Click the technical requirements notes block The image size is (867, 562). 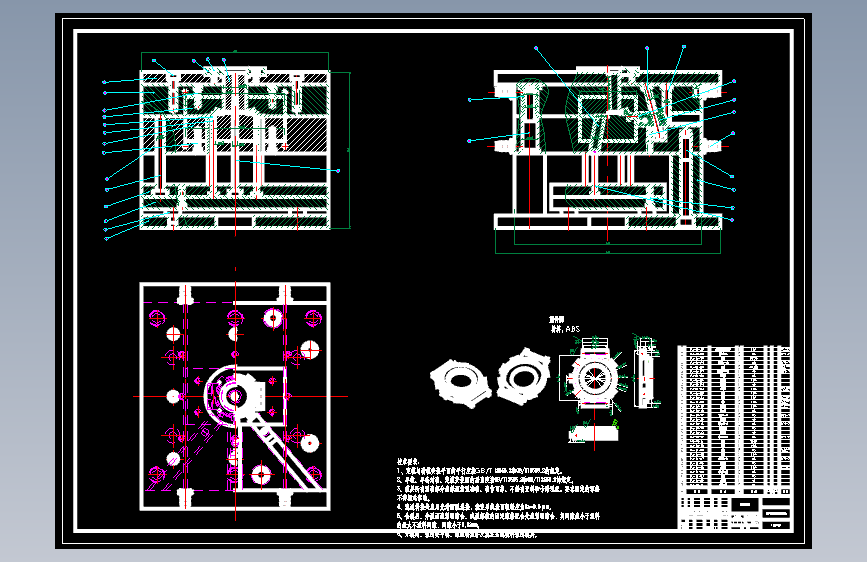pyautogui.click(x=498, y=498)
